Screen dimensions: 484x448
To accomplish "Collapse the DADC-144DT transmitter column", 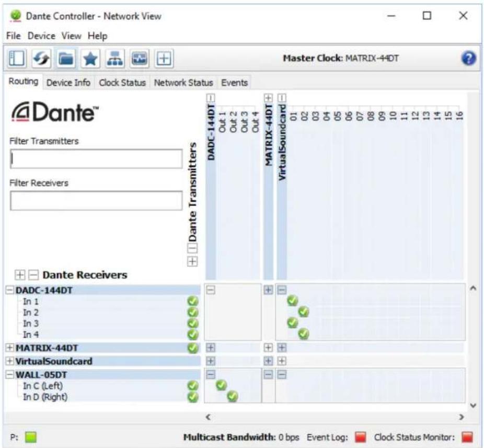I will [211, 98].
